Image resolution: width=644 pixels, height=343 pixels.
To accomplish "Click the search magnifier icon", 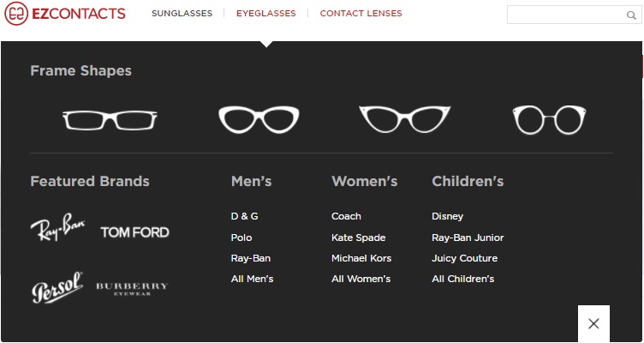I will point(631,15).
